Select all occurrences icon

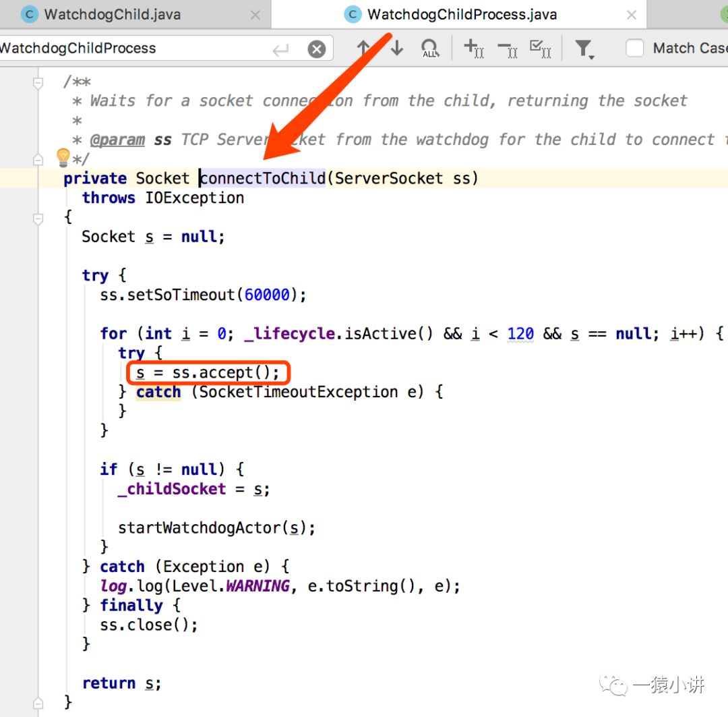(541, 49)
